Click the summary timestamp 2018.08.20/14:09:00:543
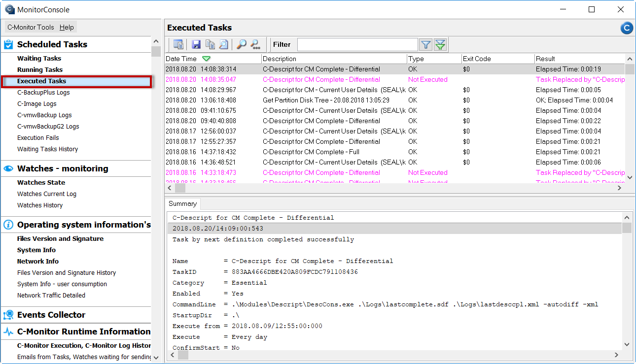 [x=218, y=229]
